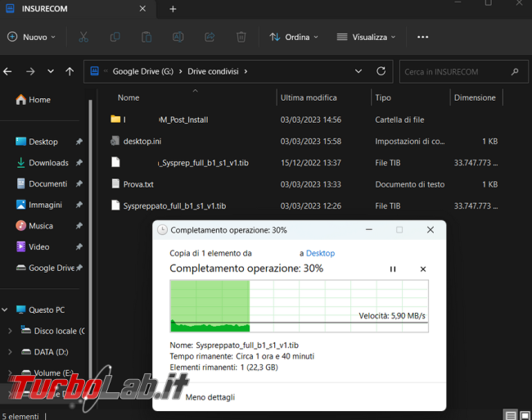The width and height of the screenshot is (532, 420).
Task: Select the Prova.txt file
Action: point(304,184)
